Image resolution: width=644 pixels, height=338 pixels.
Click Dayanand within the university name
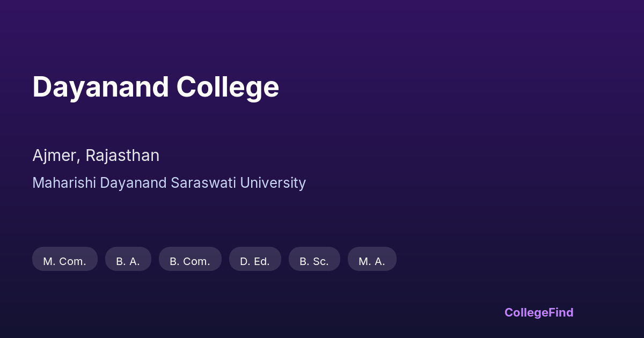(133, 183)
